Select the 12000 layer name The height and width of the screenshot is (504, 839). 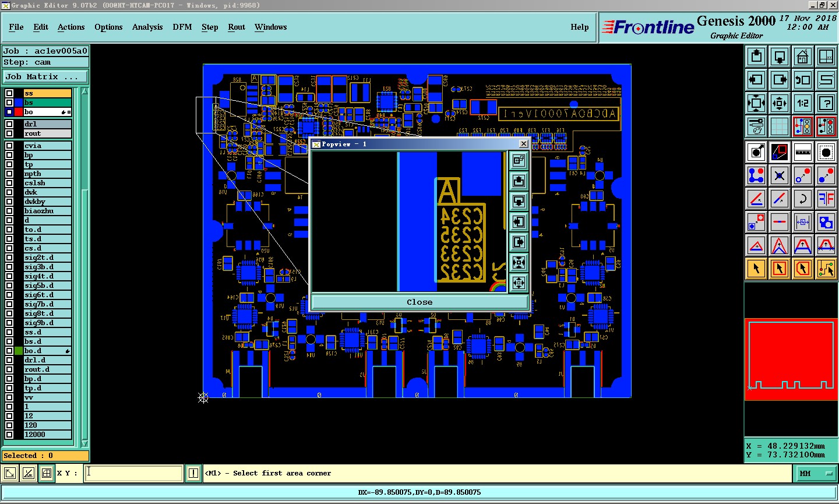(x=47, y=435)
